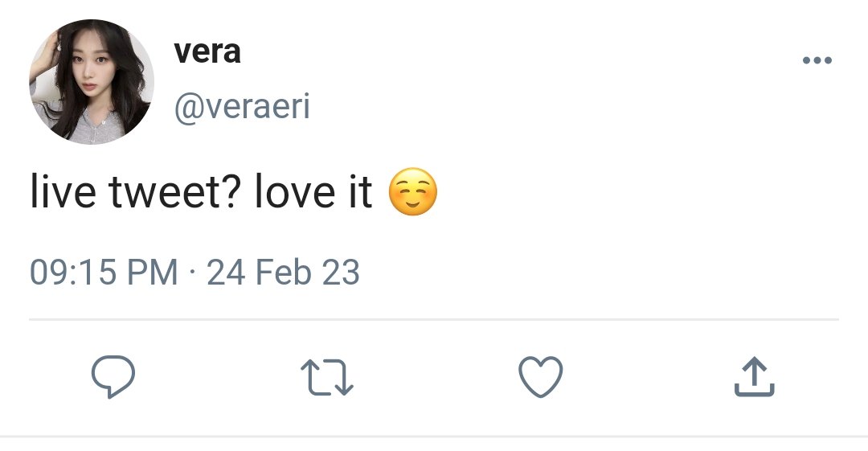
Task: View the profile of user veraeri
Action: tap(242, 106)
